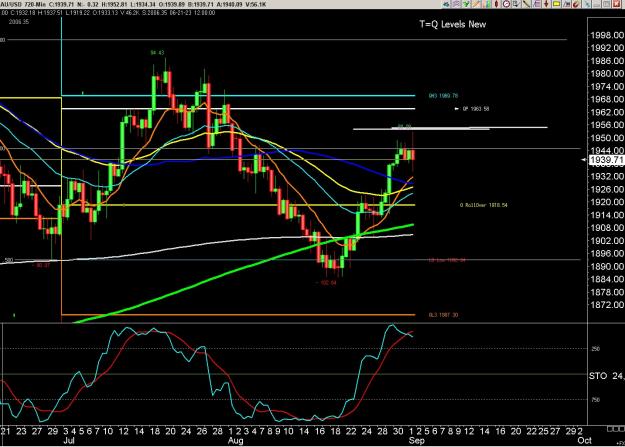Click the QL3 level label near bottom
Image resolution: width=625 pixels, height=447 pixels.
[x=443, y=315]
